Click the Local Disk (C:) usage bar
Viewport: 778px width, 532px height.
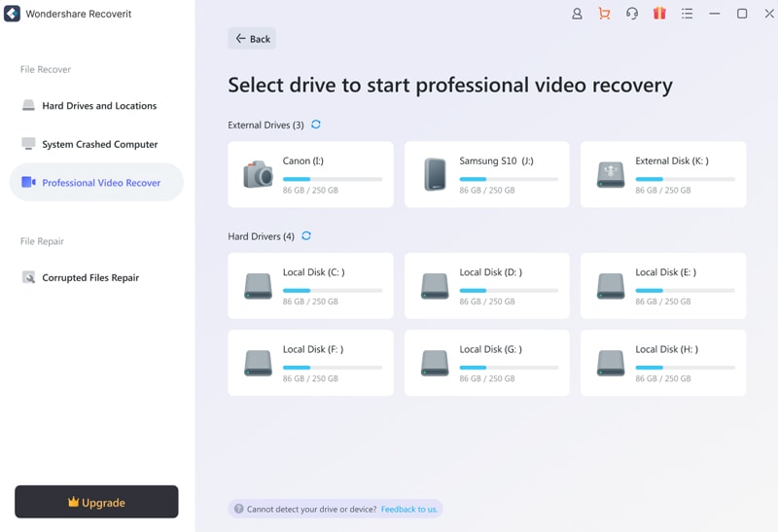pos(333,291)
